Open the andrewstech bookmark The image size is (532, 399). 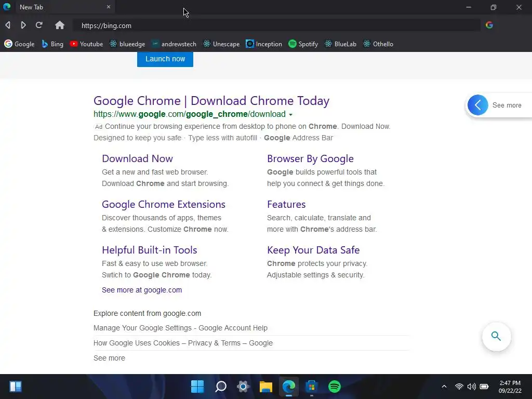[x=174, y=44]
